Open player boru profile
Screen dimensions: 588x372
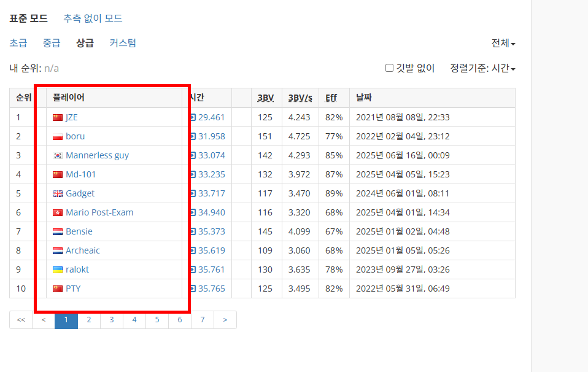[75, 136]
